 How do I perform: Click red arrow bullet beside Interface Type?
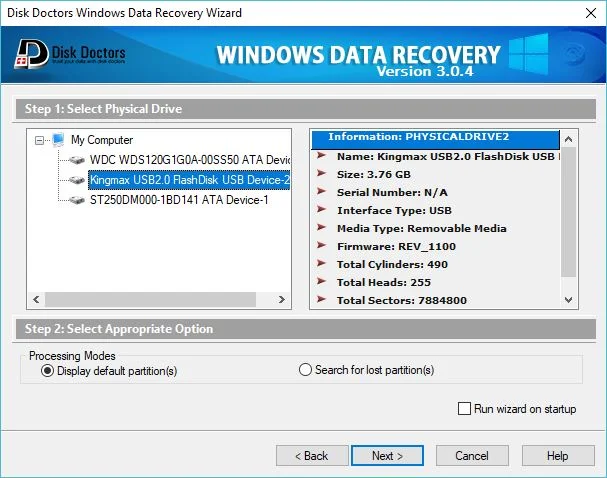pos(321,209)
